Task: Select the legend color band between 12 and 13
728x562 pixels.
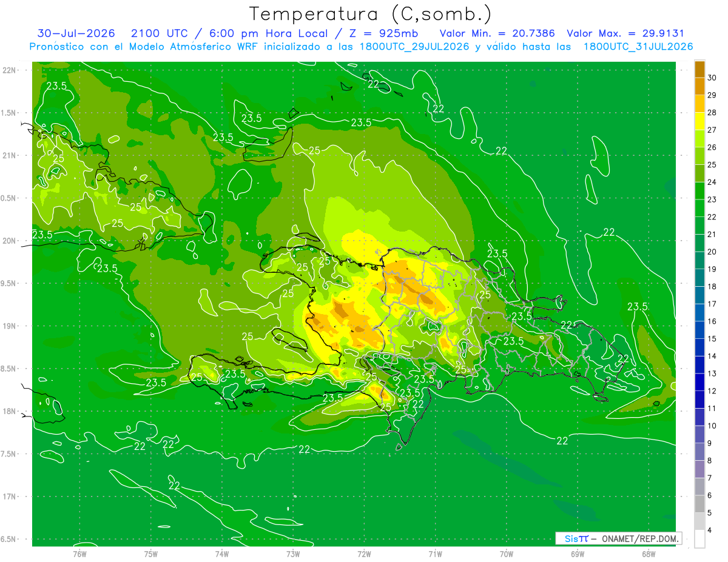Action: (699, 382)
